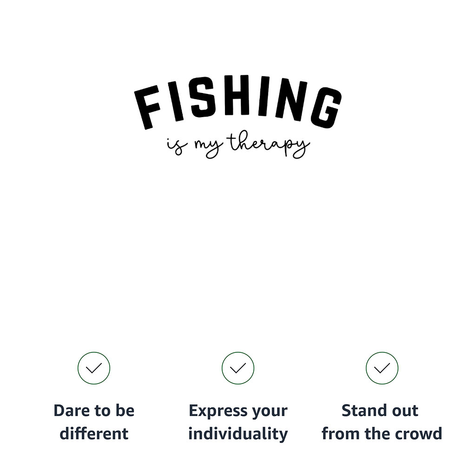476x476 pixels.
Task: Click the checkmark above "Dare to be different"
Action: coord(94,368)
